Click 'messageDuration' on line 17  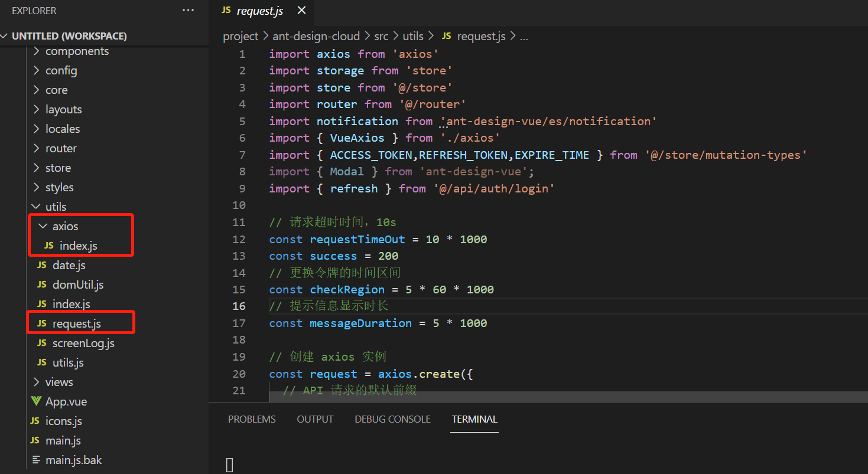click(x=361, y=323)
